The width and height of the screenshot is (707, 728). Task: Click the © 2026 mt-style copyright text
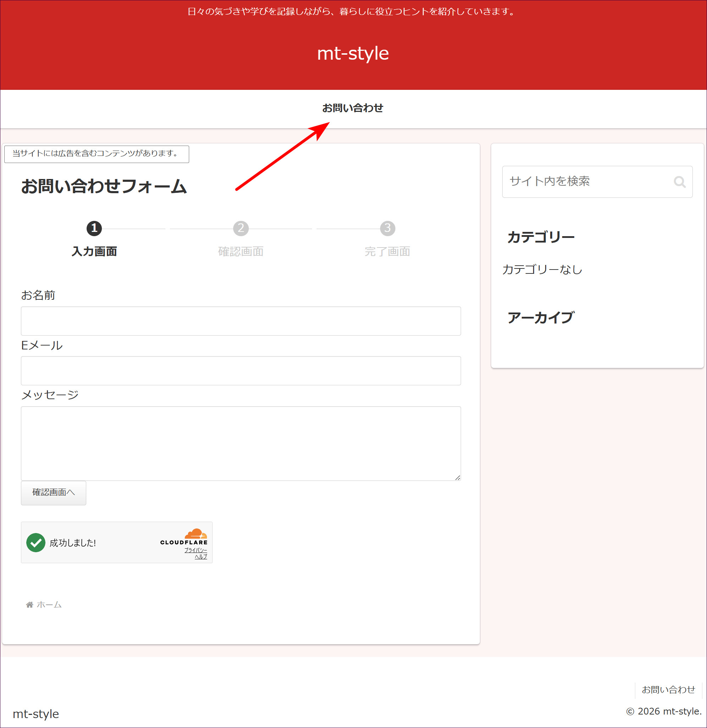coord(664,711)
